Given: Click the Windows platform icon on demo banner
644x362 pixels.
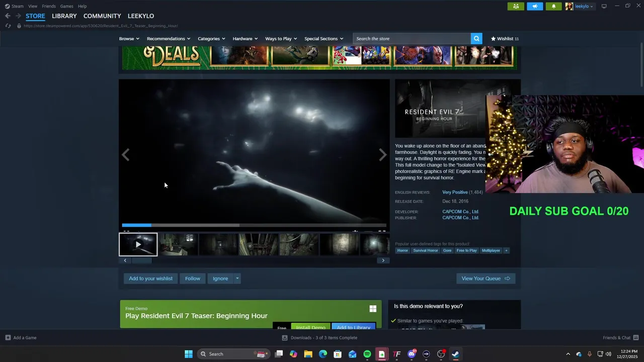Looking at the screenshot, I should pos(373,309).
